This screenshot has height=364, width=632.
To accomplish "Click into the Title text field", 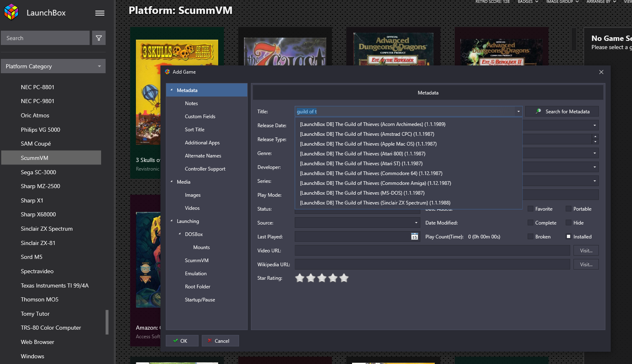I will click(x=405, y=112).
